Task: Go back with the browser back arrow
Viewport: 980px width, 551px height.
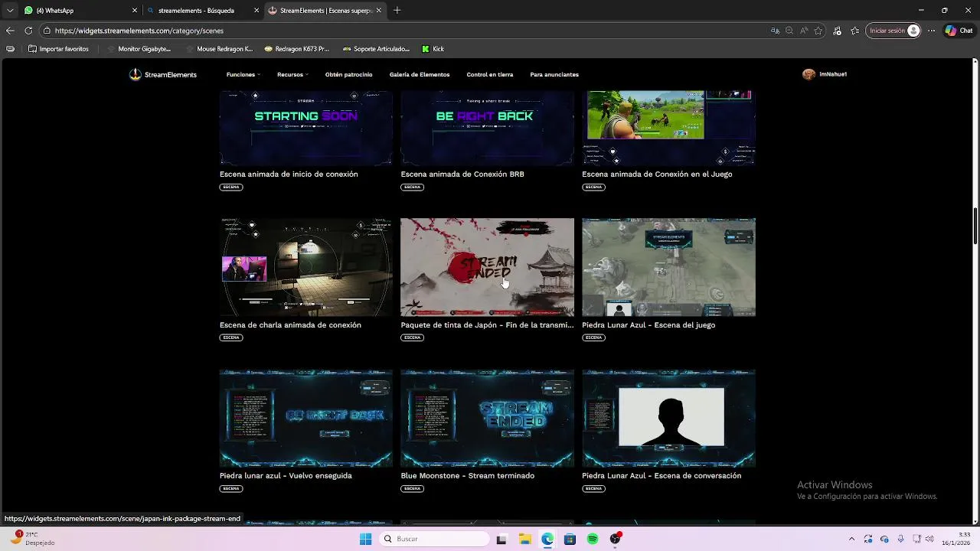Action: tap(10, 31)
